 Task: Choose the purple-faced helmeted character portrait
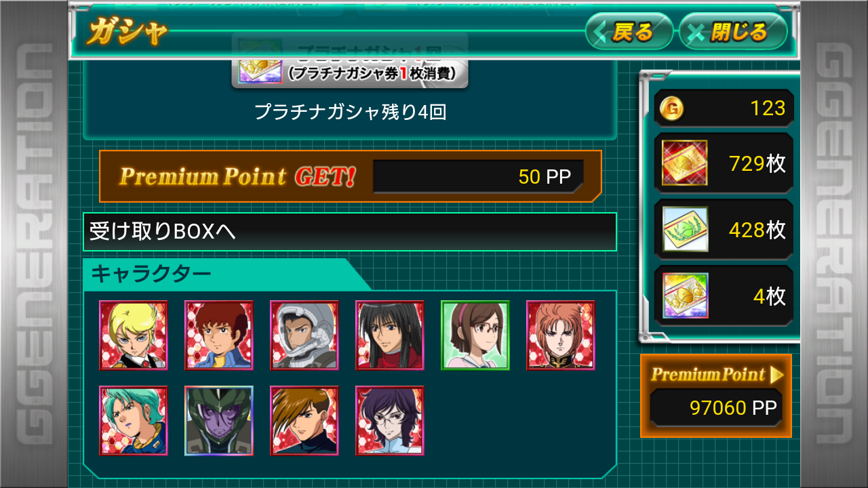[x=218, y=421]
